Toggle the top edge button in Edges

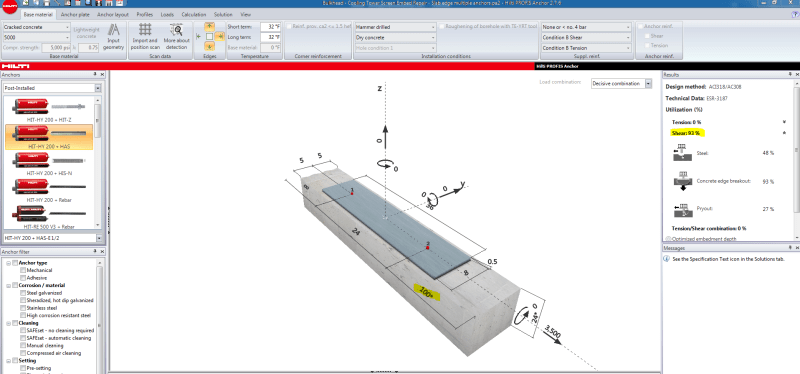[209, 27]
